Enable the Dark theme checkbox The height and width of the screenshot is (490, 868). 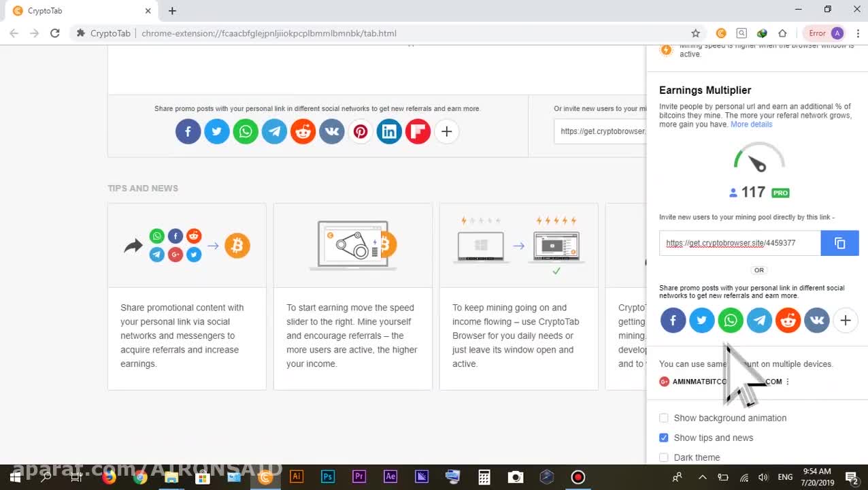664,457
